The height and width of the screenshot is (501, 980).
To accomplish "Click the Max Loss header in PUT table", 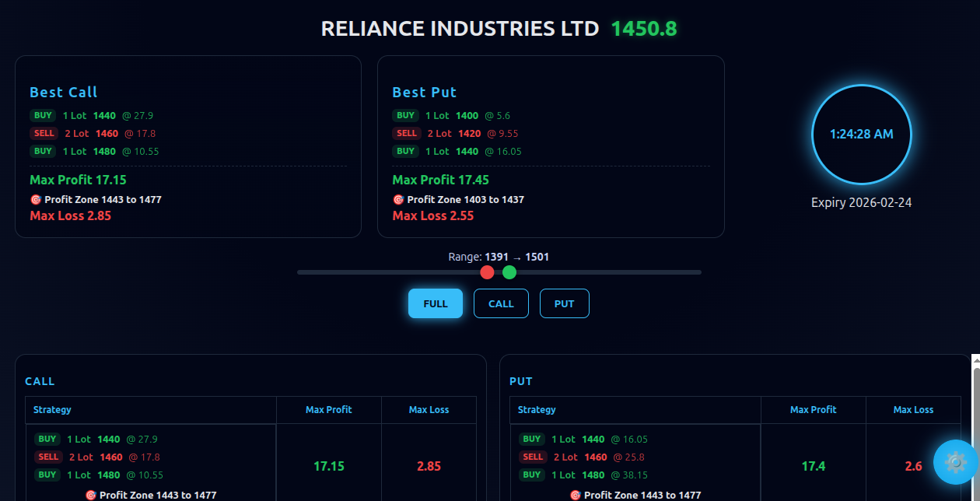I will 913,409.
